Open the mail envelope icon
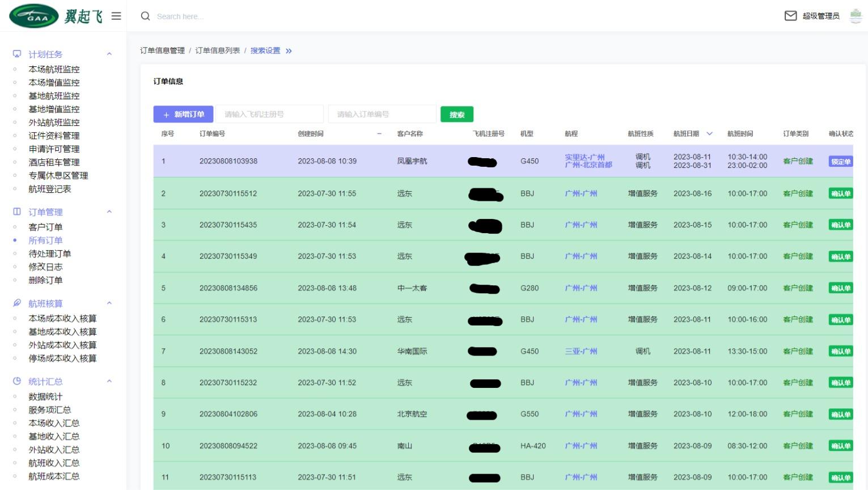The height and width of the screenshot is (490, 868). [790, 16]
